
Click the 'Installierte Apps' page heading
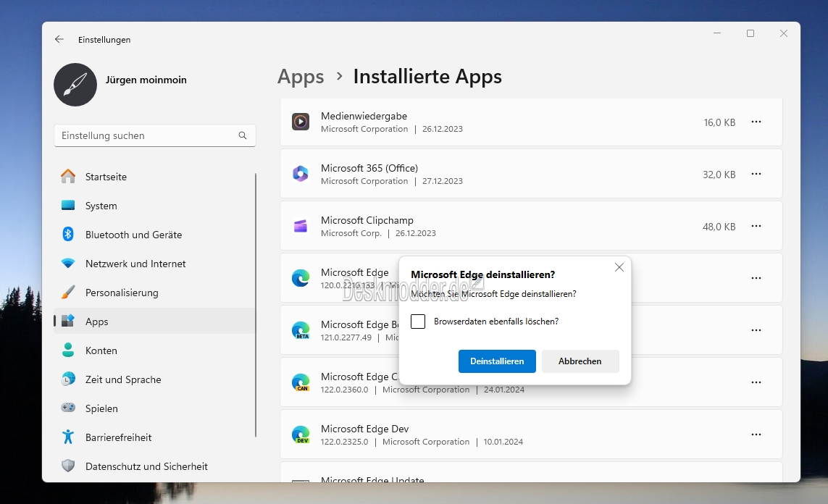pos(427,77)
